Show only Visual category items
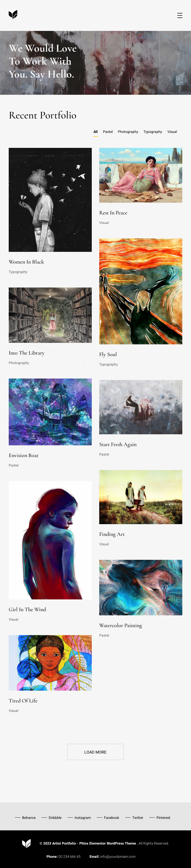Viewport: 191px width, 868px height. pos(172,132)
